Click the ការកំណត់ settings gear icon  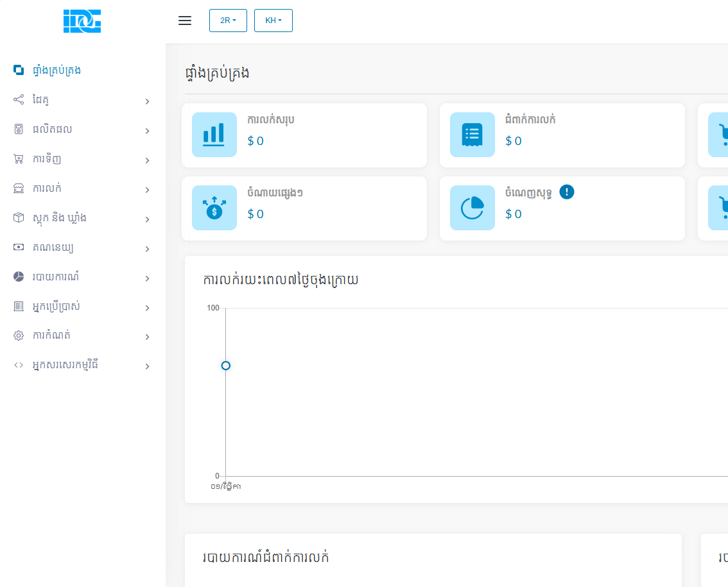(19, 336)
